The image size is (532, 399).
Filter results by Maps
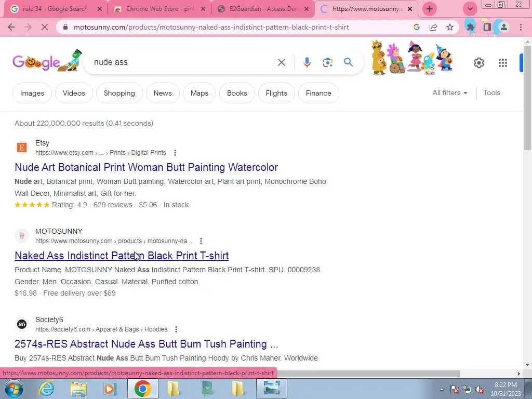199,93
